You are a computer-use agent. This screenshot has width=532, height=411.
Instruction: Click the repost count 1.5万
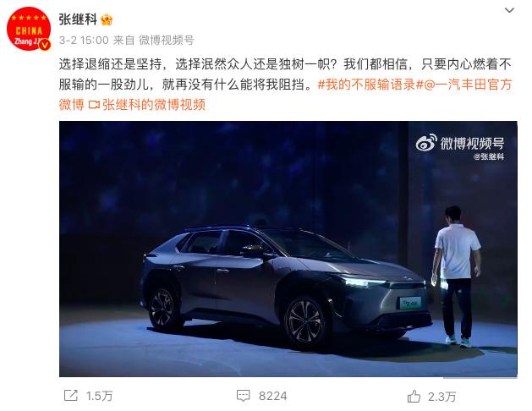[x=99, y=396]
